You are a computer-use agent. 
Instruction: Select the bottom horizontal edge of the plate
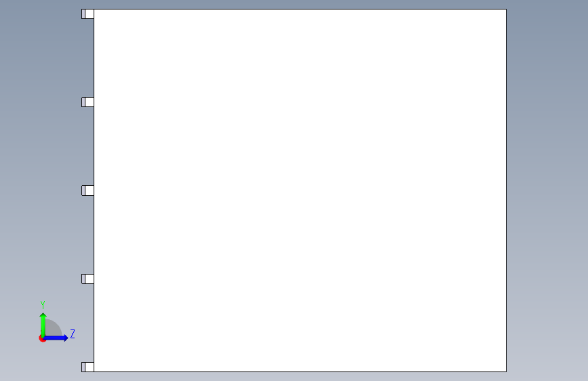point(300,372)
